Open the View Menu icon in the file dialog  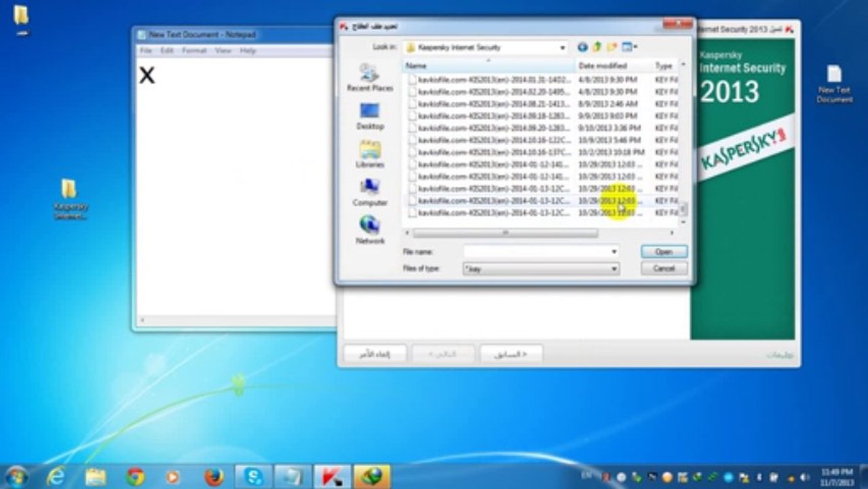(x=629, y=47)
